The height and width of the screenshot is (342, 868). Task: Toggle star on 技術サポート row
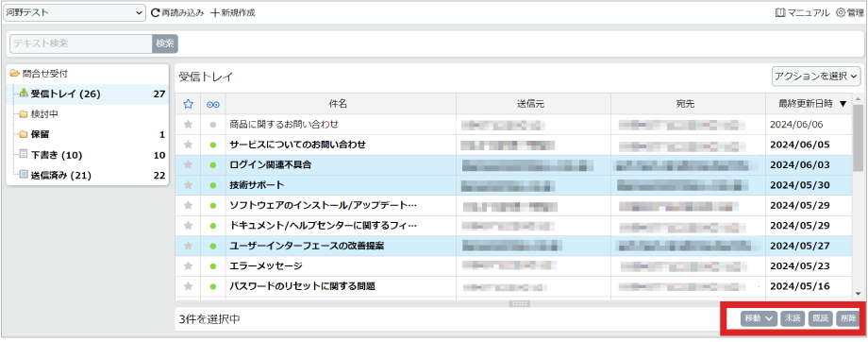point(188,185)
